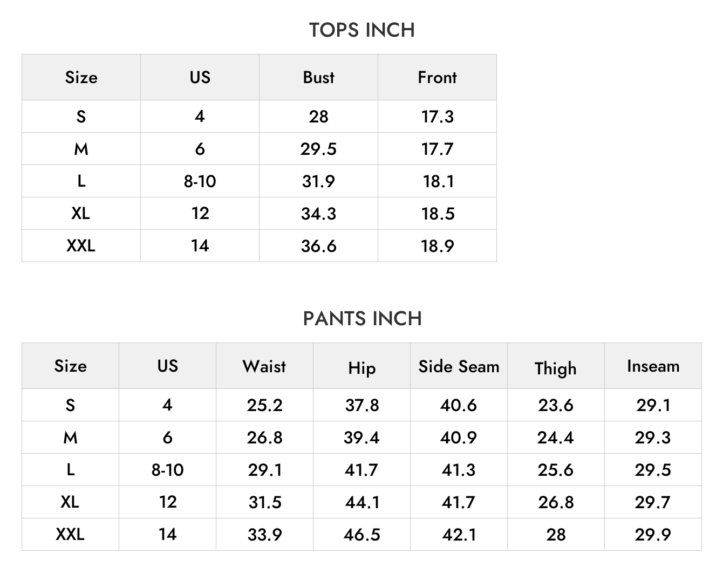Select front value 18.9 for size XXL
Viewport: 723px width, 588px height.
437,246
